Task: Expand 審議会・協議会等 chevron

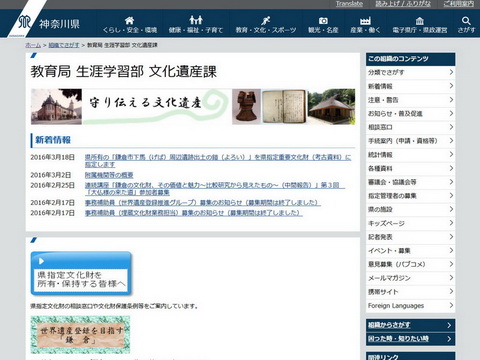Action: pos(451,182)
